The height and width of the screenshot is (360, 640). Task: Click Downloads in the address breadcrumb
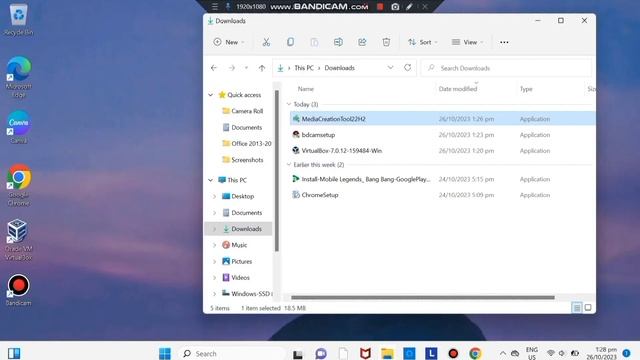click(340, 68)
